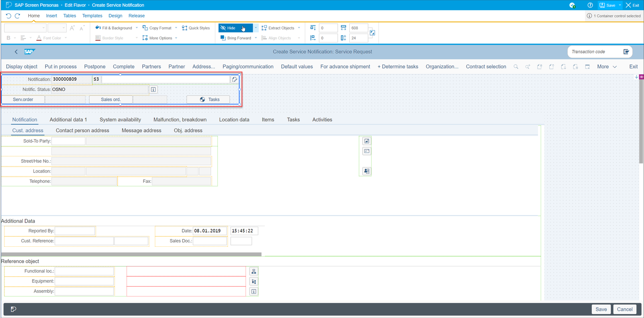Click the previous page icon
Viewport: 644px width, 318px height.
(552, 66)
